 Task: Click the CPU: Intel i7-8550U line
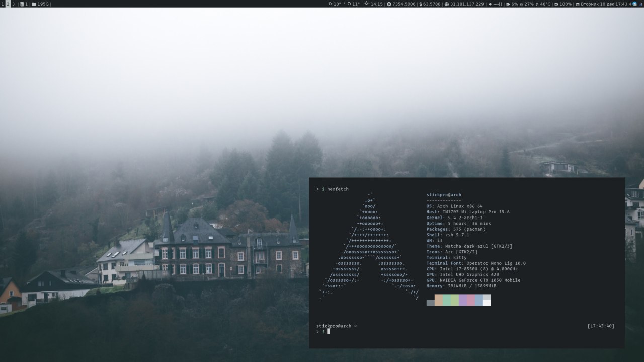[472, 269]
